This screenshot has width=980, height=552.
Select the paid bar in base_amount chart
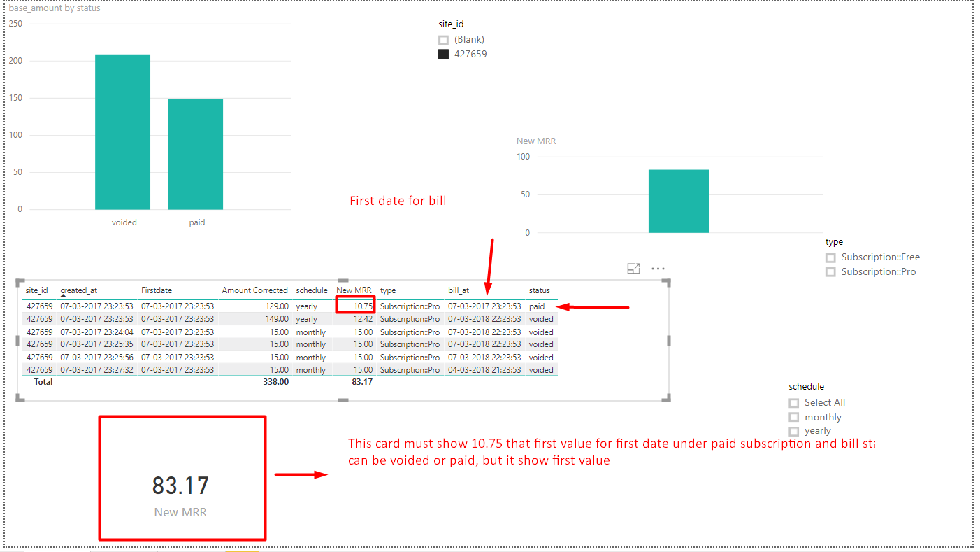click(195, 155)
